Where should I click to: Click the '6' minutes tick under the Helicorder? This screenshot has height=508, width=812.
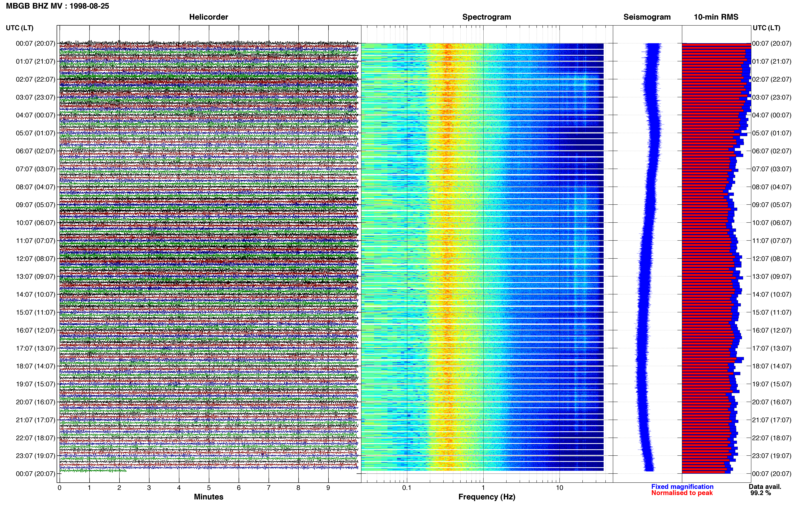239,488
